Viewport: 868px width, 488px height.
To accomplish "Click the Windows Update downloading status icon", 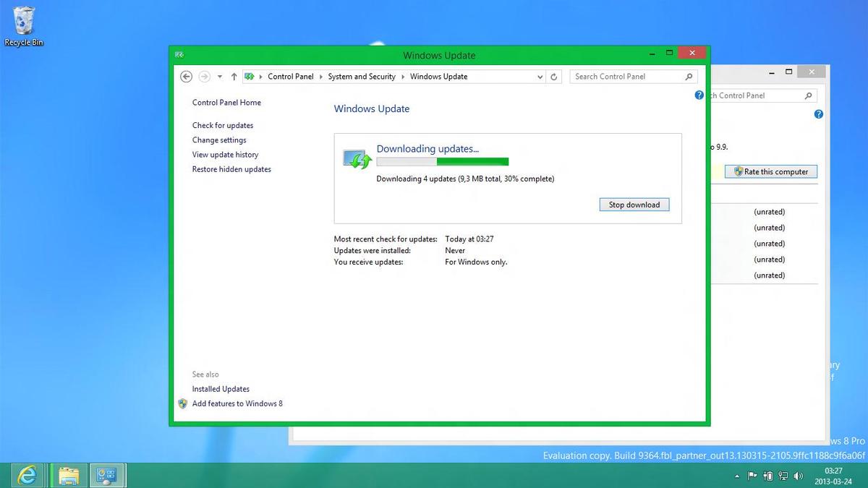I will pyautogui.click(x=356, y=159).
